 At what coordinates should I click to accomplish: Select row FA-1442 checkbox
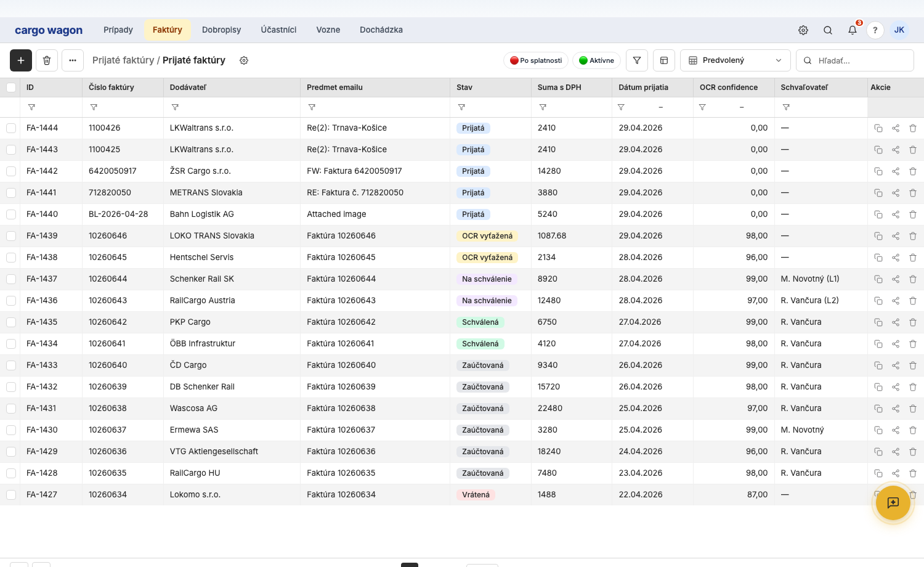[11, 171]
